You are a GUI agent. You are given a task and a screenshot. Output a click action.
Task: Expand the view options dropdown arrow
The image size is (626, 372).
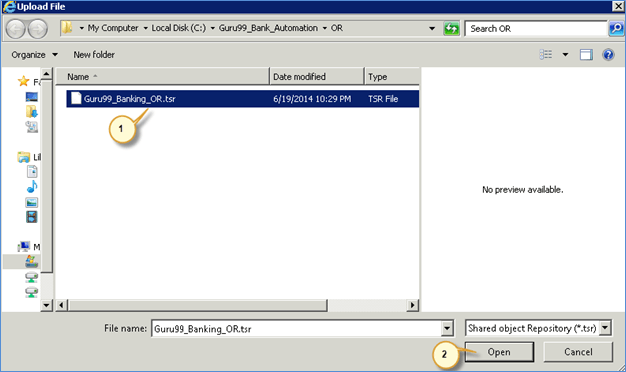(565, 55)
